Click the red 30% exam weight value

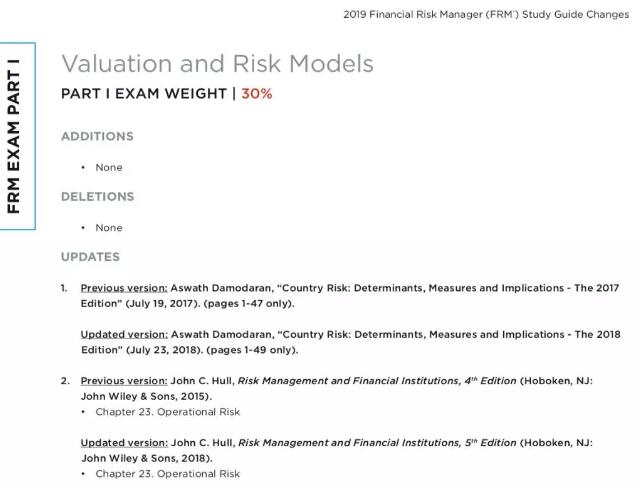pos(256,94)
